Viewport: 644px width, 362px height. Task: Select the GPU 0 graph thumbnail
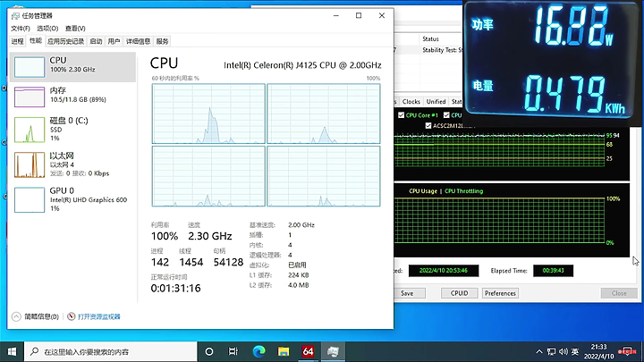pyautogui.click(x=30, y=200)
